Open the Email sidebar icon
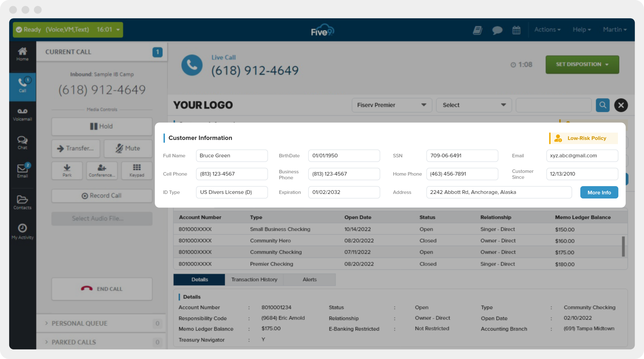This screenshot has height=359, width=644. coord(22,170)
